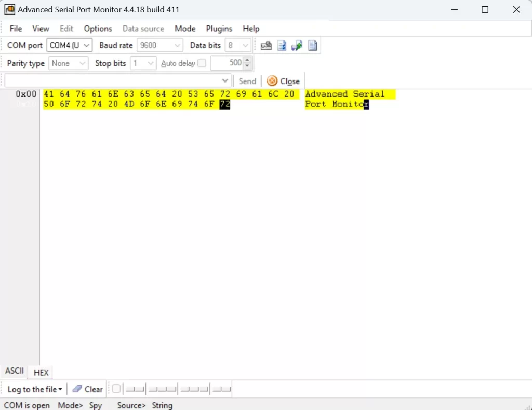The image size is (532, 410).
Task: Open the Help menu
Action: (251, 29)
